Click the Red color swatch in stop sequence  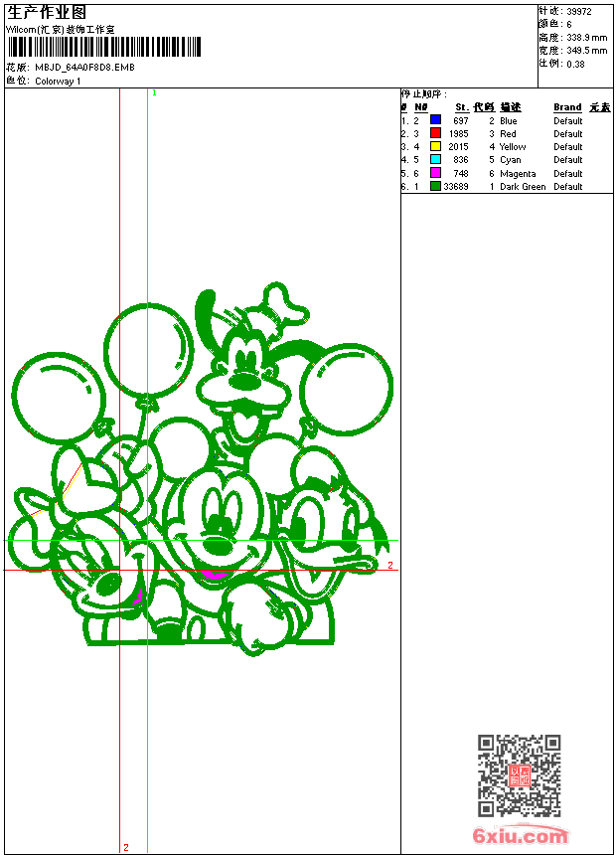point(435,133)
